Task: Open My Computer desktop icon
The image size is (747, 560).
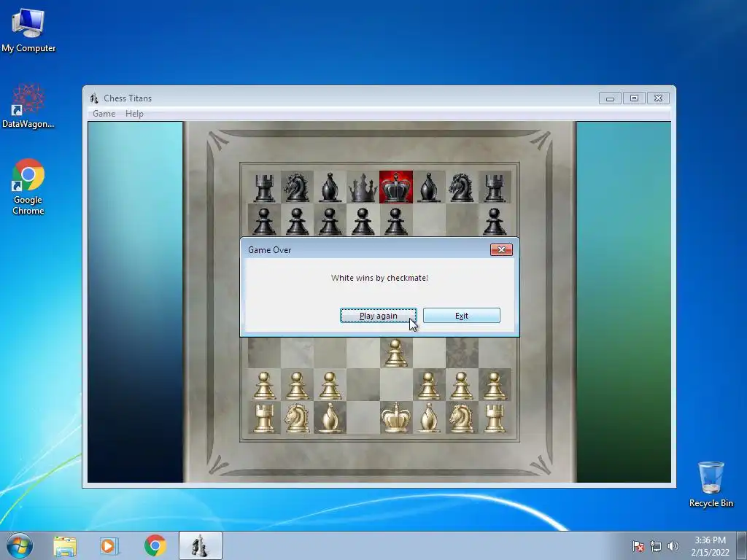Action: pos(28,29)
